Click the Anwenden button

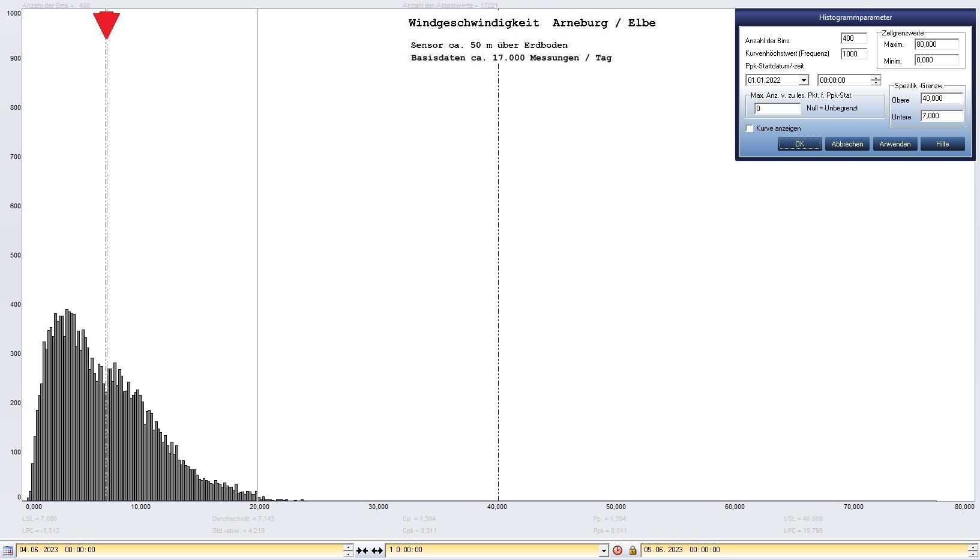pos(895,144)
